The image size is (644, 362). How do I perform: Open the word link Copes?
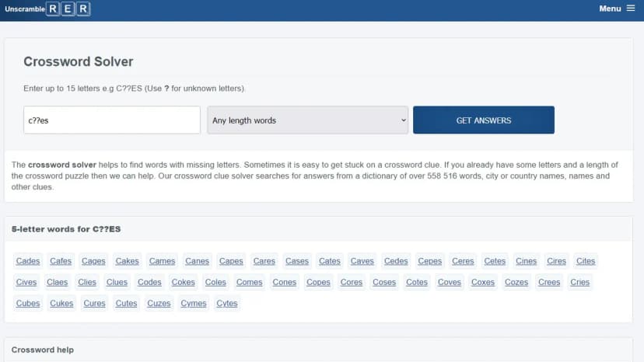(318, 283)
